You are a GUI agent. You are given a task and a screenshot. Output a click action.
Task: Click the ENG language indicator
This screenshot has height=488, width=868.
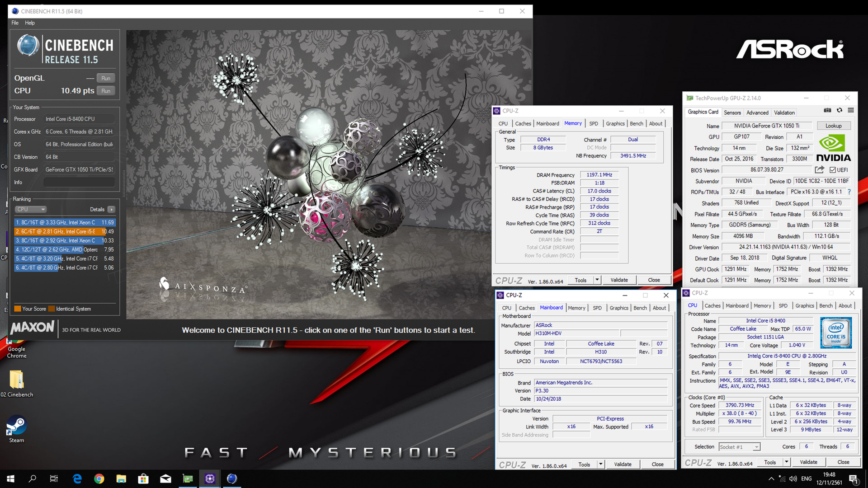807,479
